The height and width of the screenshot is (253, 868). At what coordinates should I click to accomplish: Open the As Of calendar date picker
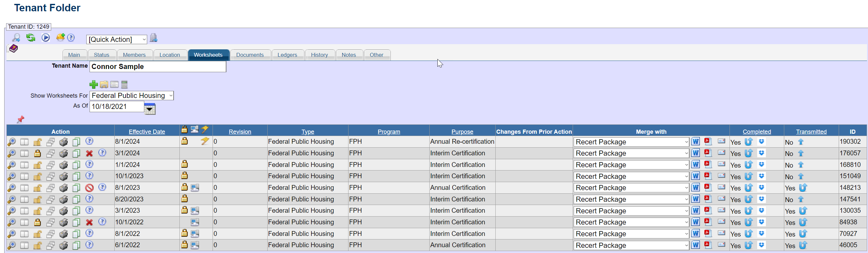pos(150,109)
